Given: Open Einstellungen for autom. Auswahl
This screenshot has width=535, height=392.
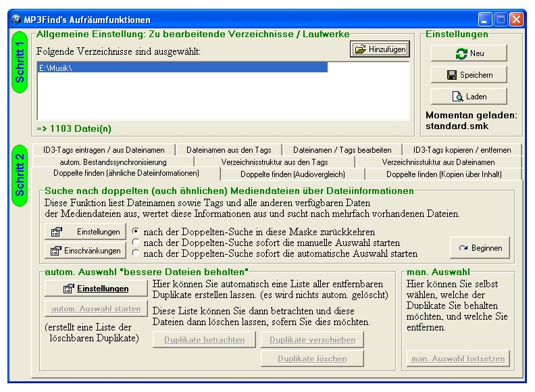Looking at the screenshot, I should pos(96,289).
